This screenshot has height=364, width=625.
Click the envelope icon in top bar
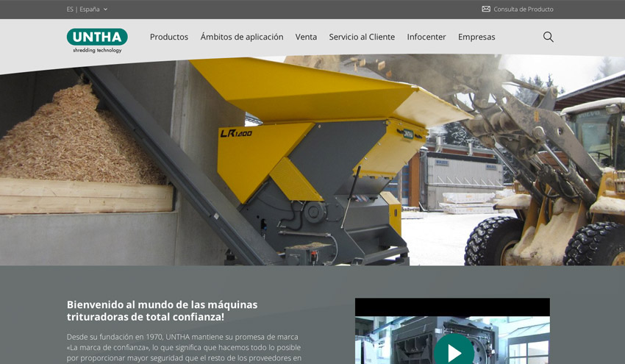[486, 10]
